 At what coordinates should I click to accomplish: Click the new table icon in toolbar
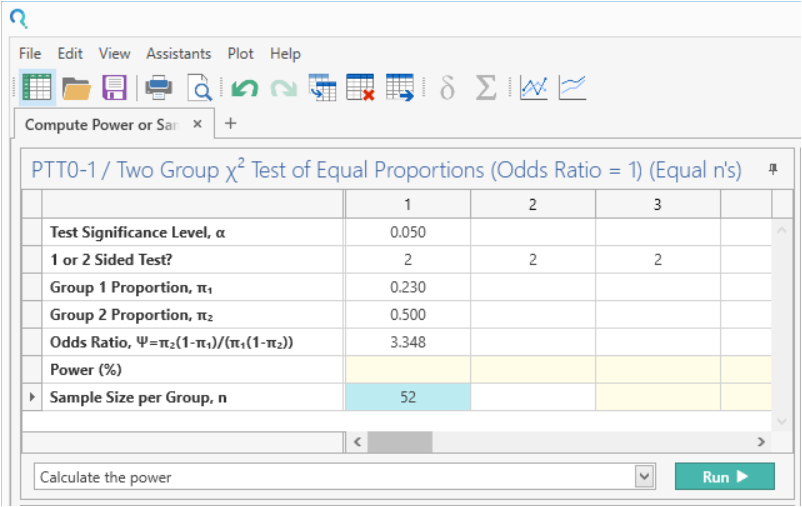click(x=37, y=87)
